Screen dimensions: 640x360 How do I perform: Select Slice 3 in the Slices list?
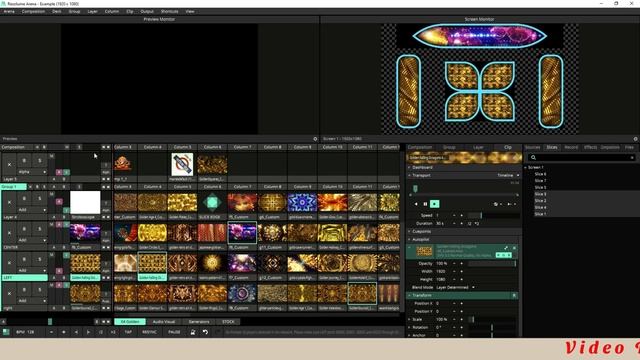click(540, 194)
